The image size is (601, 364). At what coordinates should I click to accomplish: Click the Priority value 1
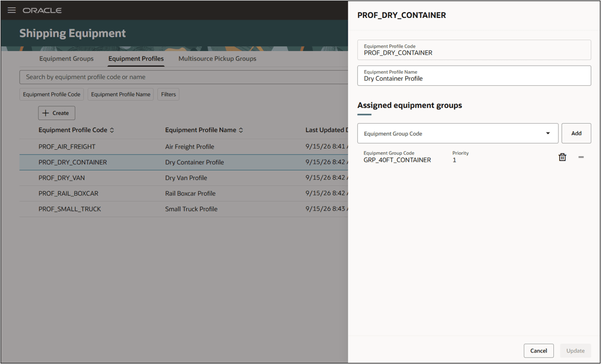coord(454,160)
